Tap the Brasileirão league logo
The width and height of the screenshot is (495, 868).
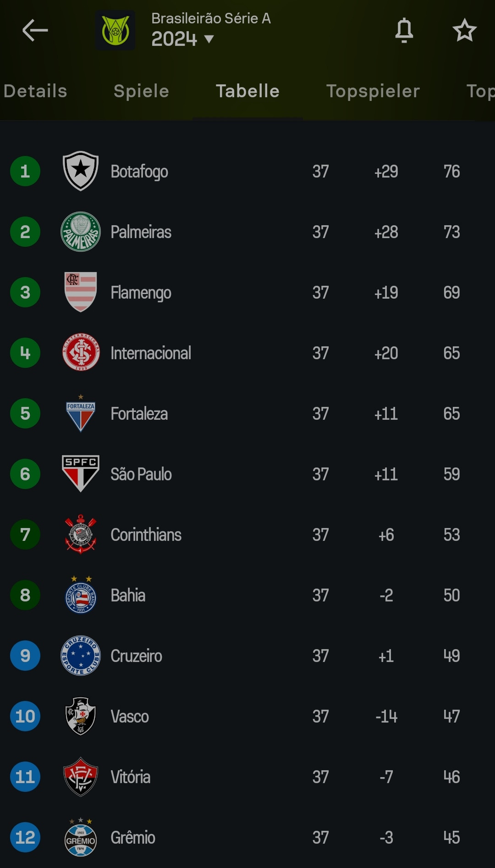point(115,30)
